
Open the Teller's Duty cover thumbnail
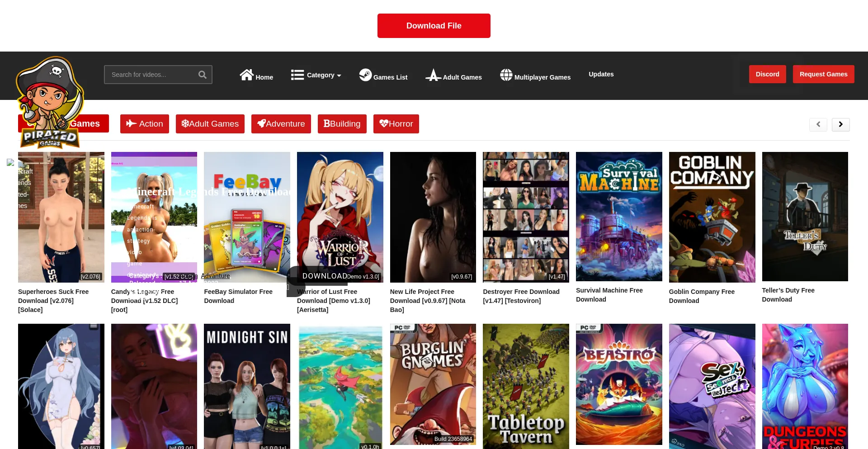(x=805, y=217)
